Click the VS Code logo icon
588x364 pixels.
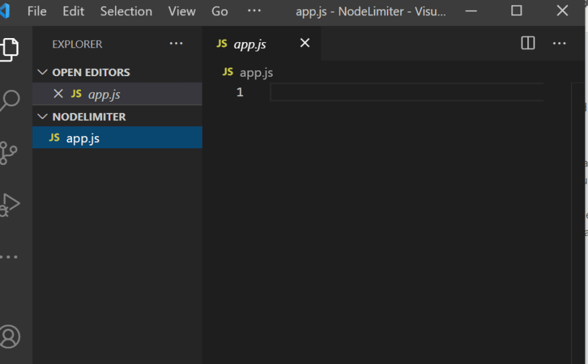pos(5,11)
